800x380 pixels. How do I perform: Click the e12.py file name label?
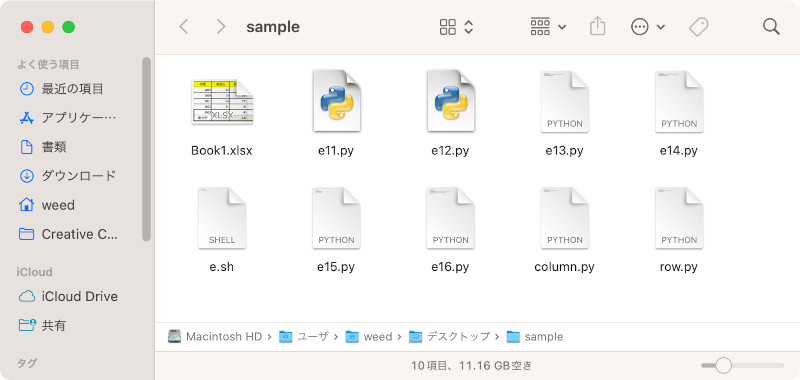[x=450, y=151]
